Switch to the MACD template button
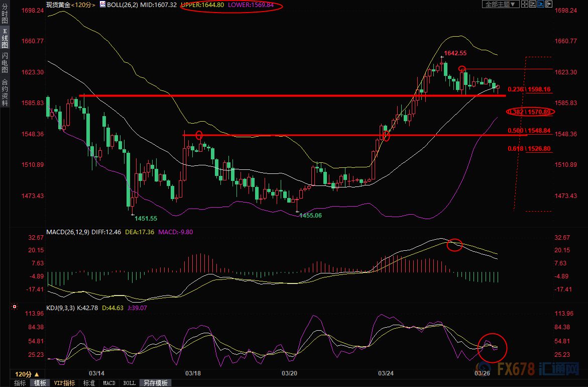The width and height of the screenshot is (588, 387). point(109,383)
